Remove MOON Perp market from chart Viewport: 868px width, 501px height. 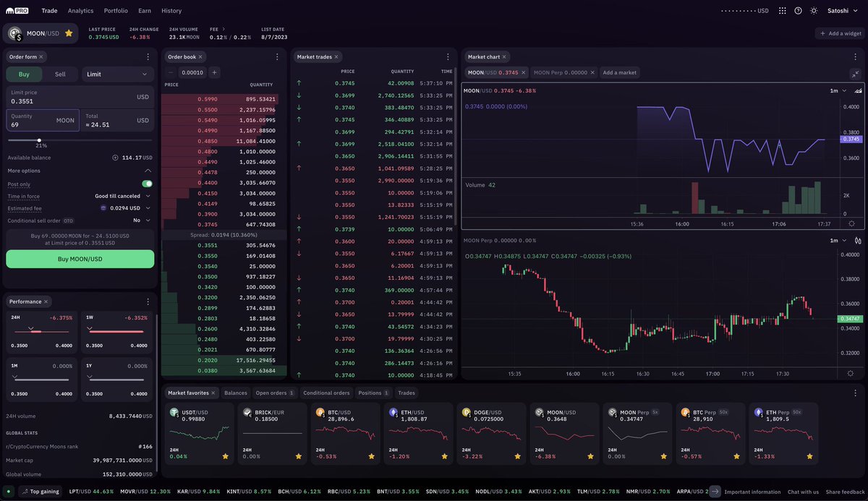coord(592,72)
